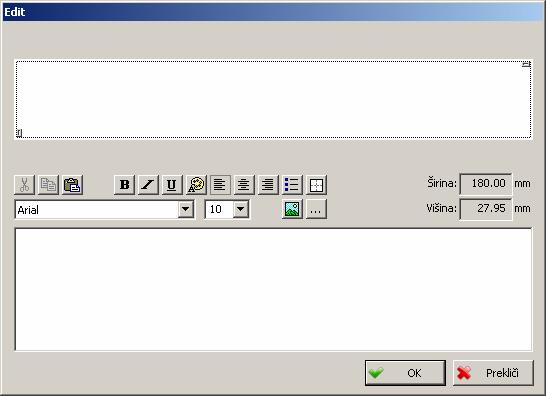This screenshot has height=396, width=546.
Task: Align text left
Action: coord(220,185)
